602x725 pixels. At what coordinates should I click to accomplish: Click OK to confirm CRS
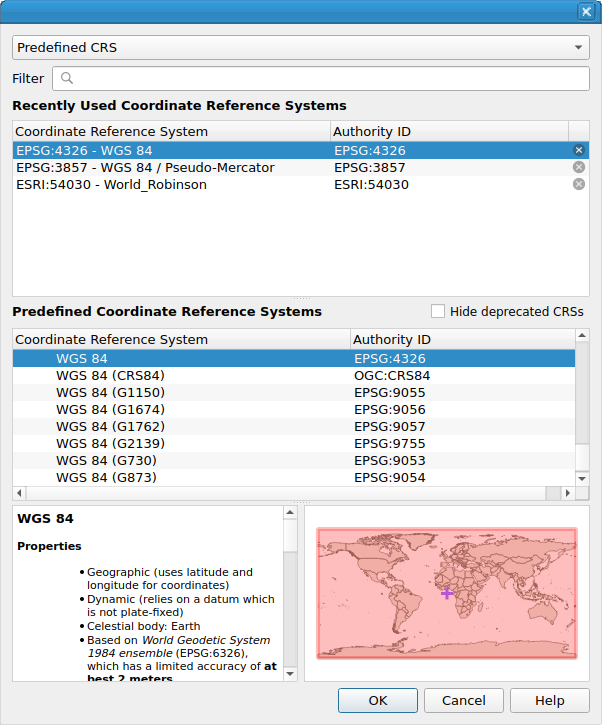tap(377, 700)
